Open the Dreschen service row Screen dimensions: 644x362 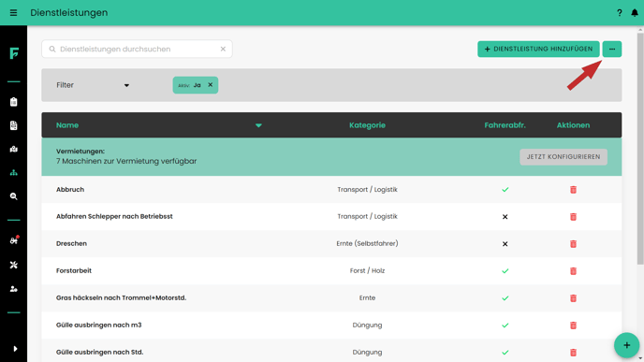click(x=331, y=244)
